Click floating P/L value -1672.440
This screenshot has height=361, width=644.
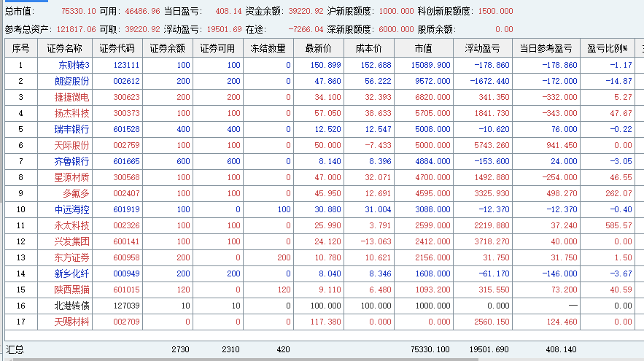click(x=489, y=81)
